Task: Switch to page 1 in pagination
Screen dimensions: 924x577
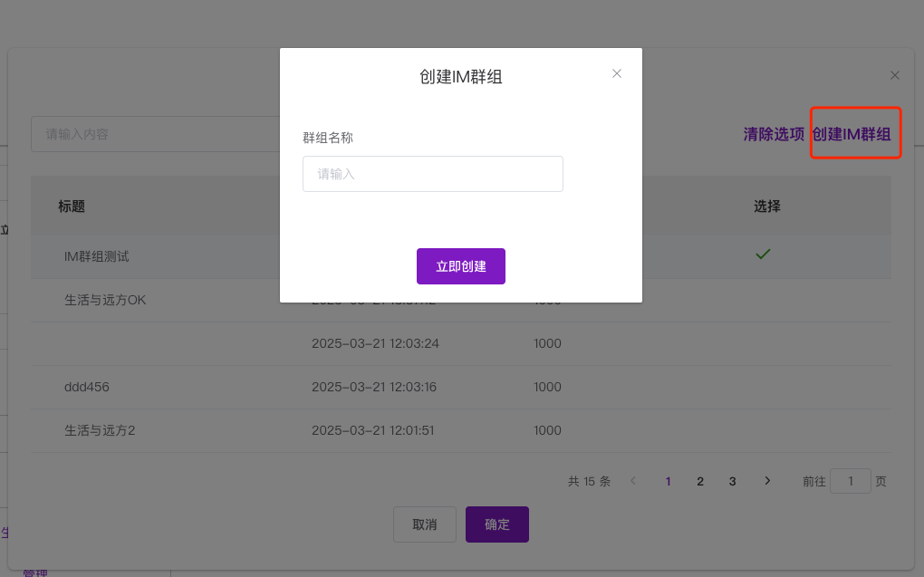Action: click(x=669, y=481)
